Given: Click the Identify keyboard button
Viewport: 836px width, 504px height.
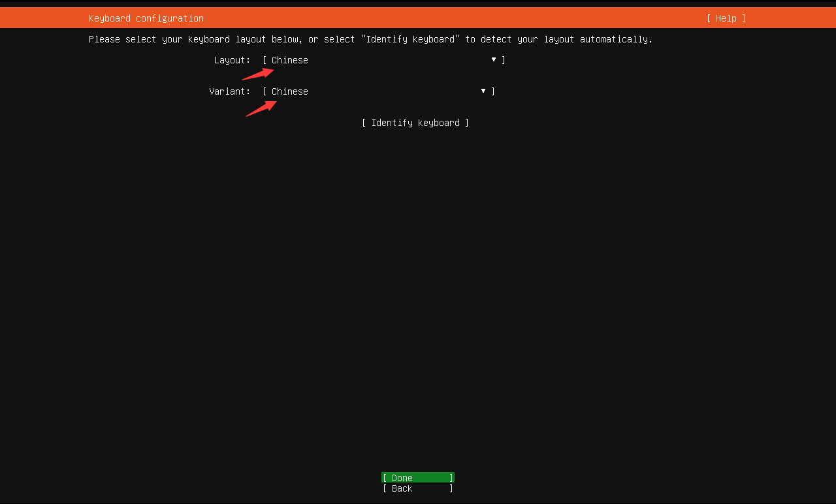Looking at the screenshot, I should (415, 123).
